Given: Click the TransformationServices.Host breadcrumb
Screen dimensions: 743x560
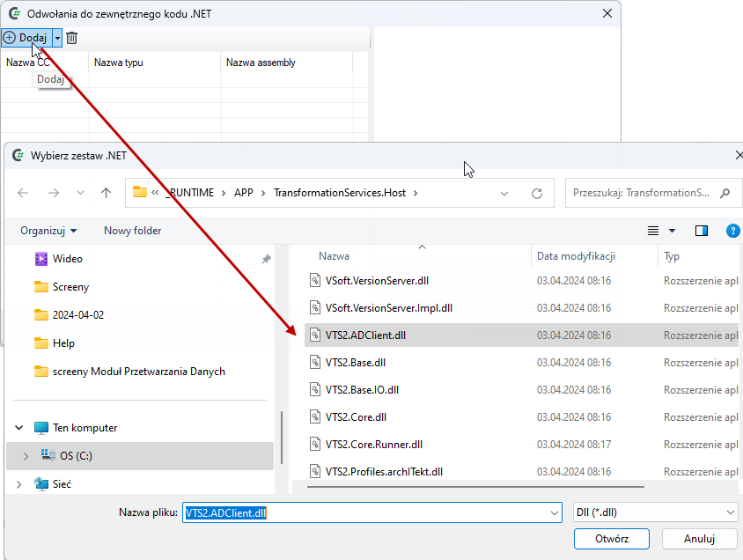Looking at the screenshot, I should point(340,193).
